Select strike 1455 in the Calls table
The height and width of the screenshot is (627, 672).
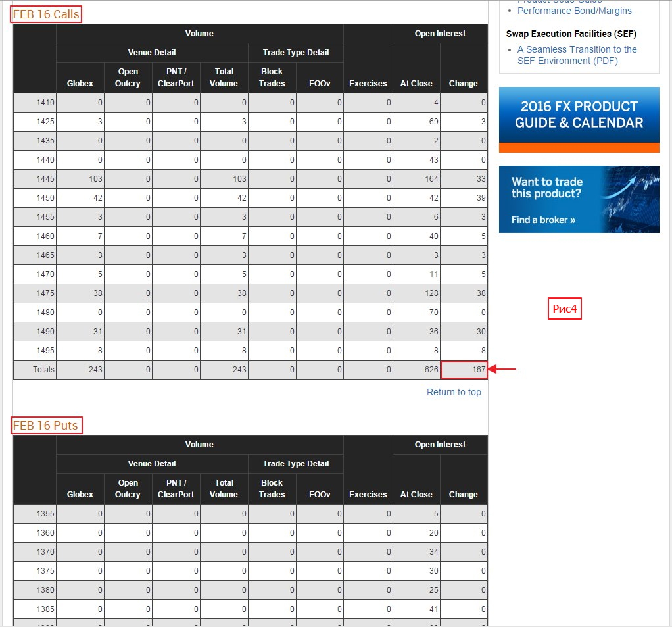coord(45,217)
